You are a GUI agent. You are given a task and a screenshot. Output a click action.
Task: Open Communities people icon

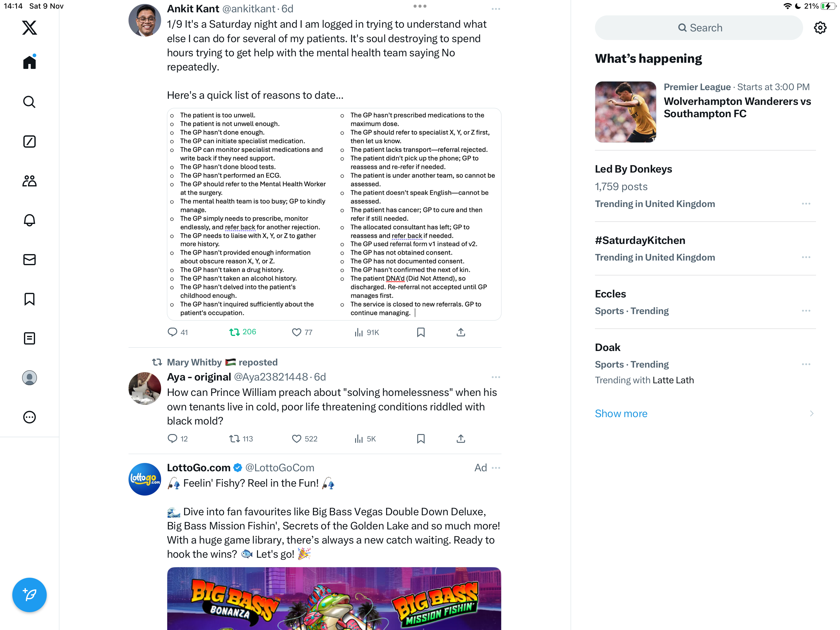point(29,181)
